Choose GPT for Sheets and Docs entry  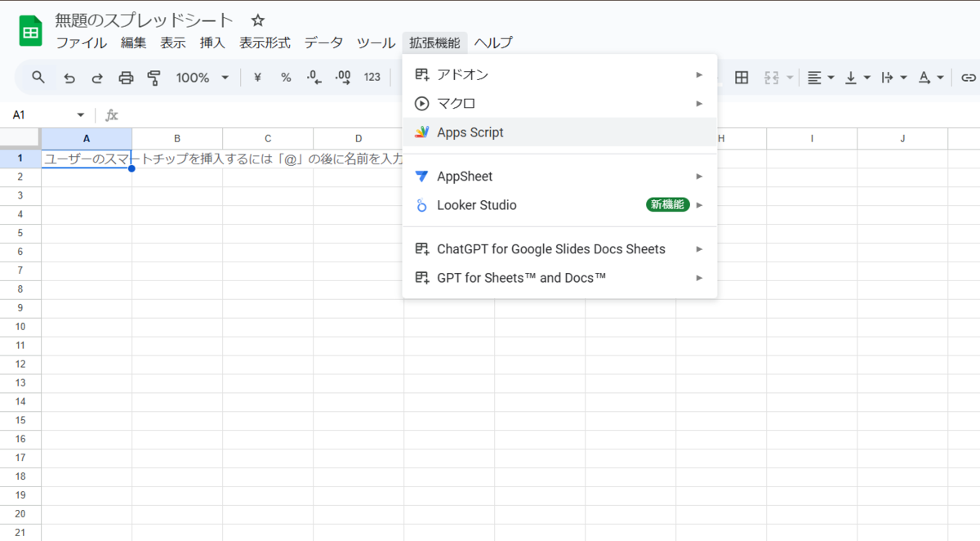tap(559, 278)
